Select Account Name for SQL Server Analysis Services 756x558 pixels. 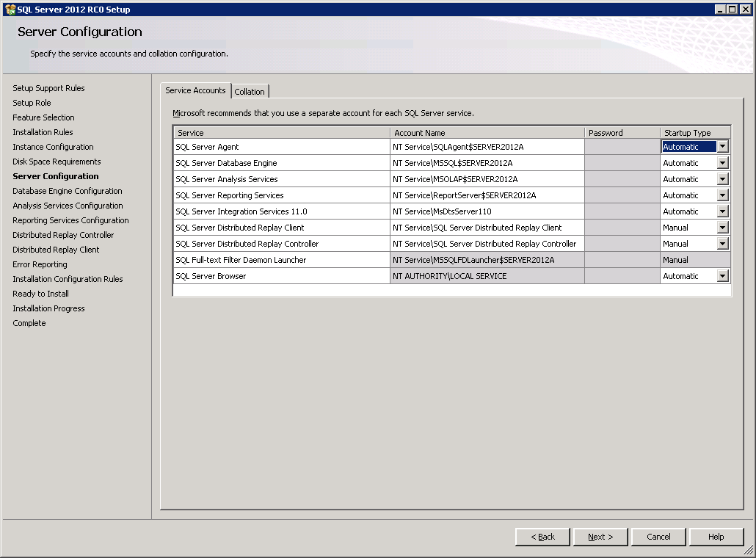pyautogui.click(x=487, y=179)
